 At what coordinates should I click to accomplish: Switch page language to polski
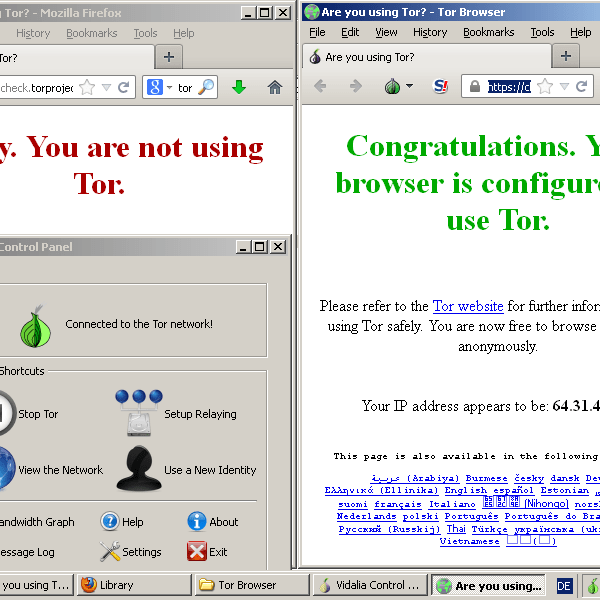(420, 516)
